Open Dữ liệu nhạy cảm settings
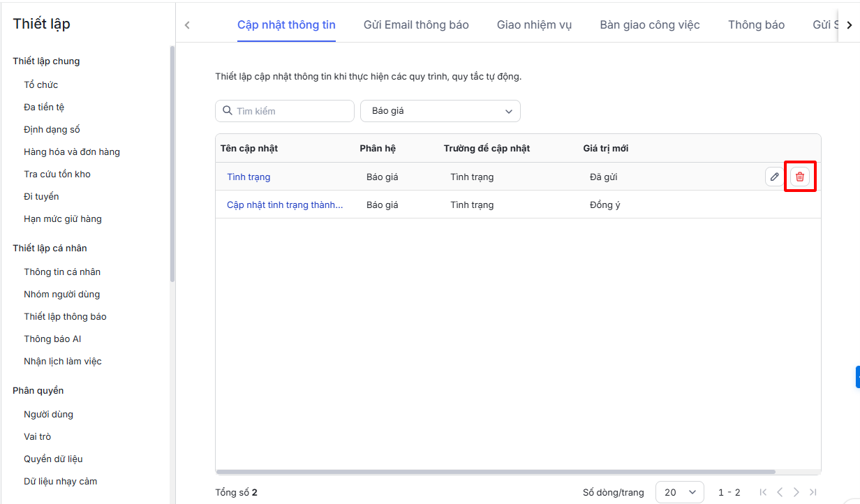The width and height of the screenshot is (860, 504). (61, 482)
